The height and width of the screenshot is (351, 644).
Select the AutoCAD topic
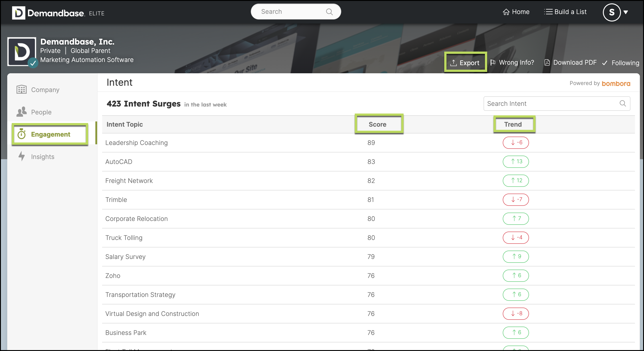119,162
